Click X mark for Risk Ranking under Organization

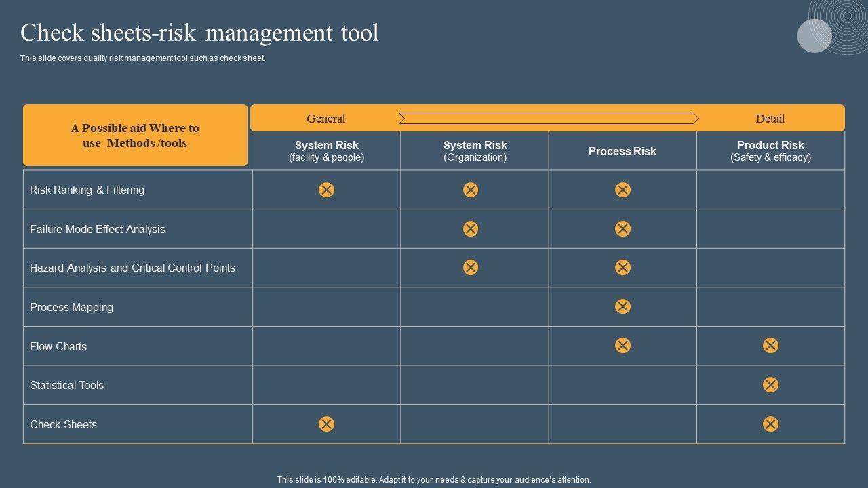pyautogui.click(x=471, y=190)
